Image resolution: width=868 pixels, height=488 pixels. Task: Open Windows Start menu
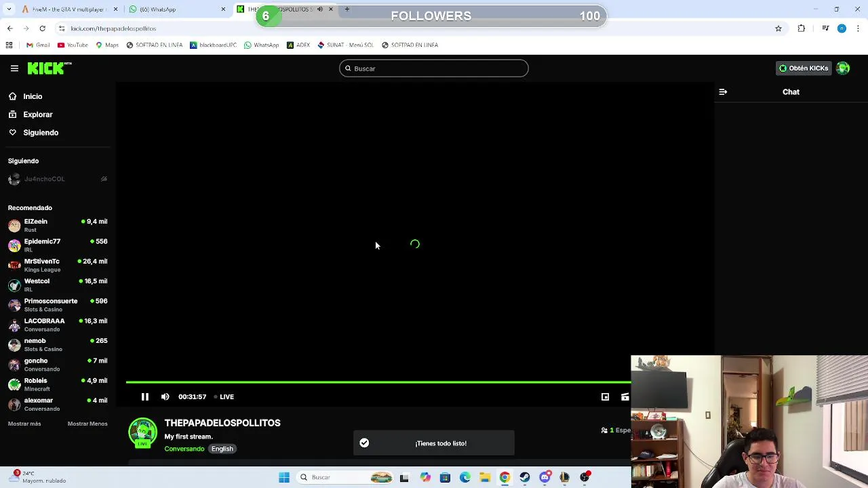(x=284, y=477)
